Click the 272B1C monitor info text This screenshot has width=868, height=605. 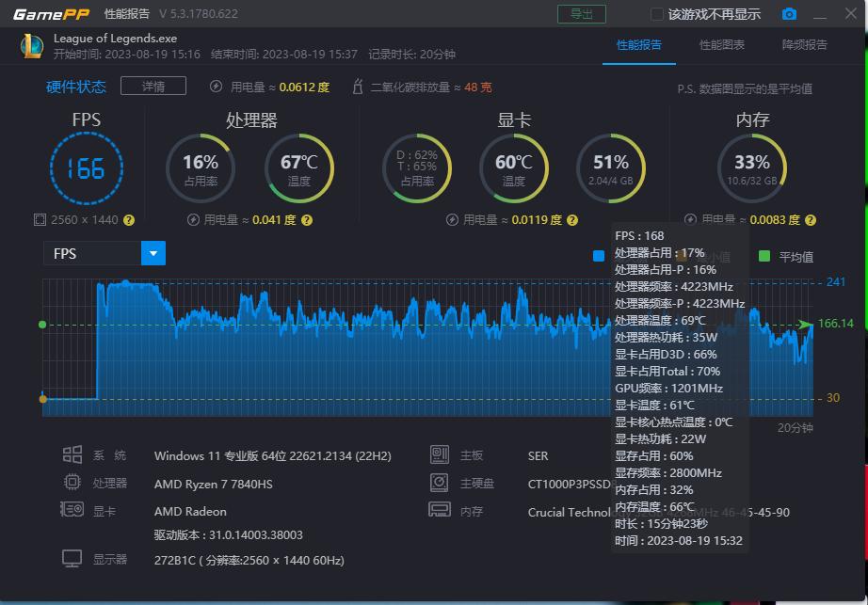click(249, 560)
